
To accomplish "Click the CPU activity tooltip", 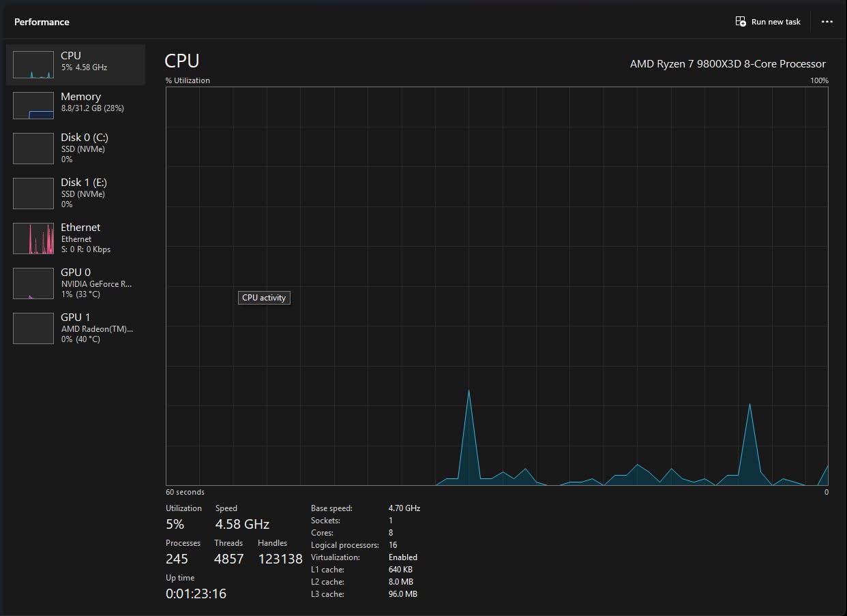I will point(264,298).
